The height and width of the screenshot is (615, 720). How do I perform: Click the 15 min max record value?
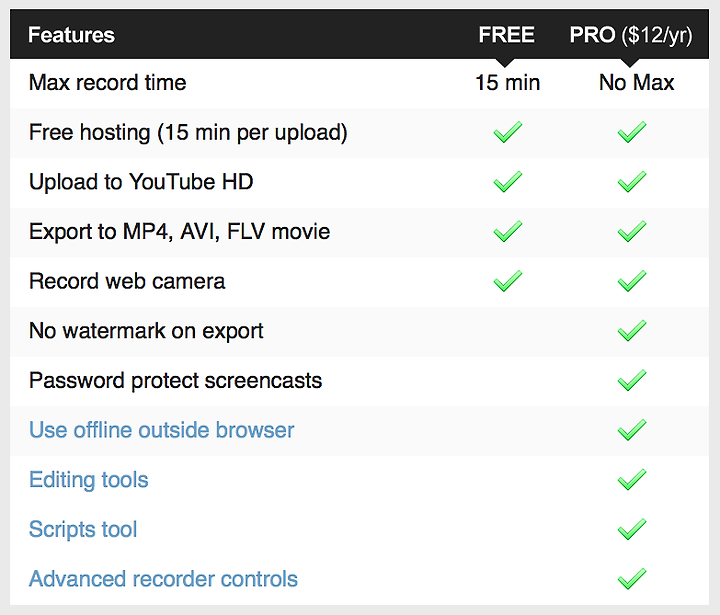[x=507, y=83]
